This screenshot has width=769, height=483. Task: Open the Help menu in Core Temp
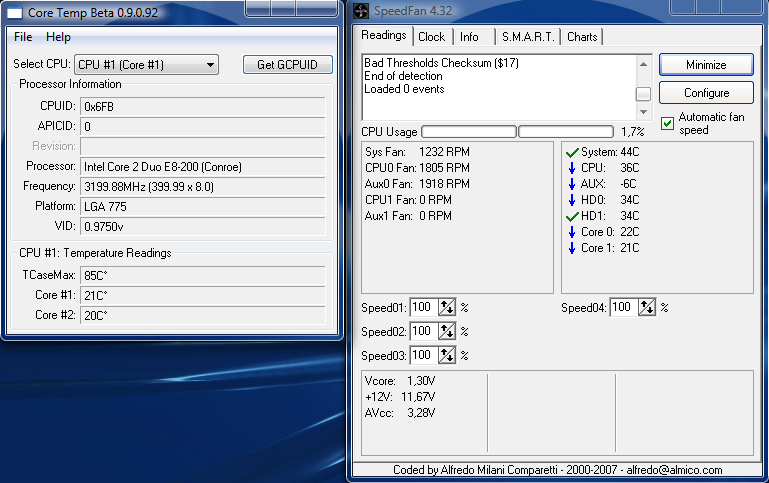tap(58, 37)
